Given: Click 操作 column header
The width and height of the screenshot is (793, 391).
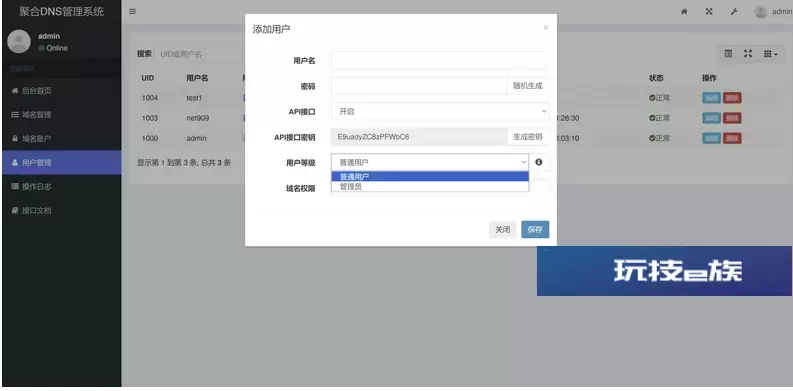Looking at the screenshot, I should (709, 78).
